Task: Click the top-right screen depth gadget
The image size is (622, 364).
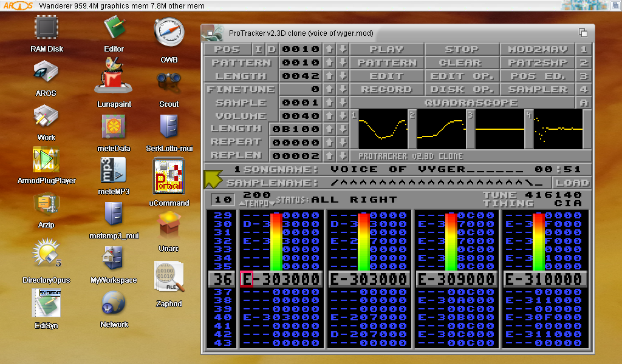Action: [616, 5]
